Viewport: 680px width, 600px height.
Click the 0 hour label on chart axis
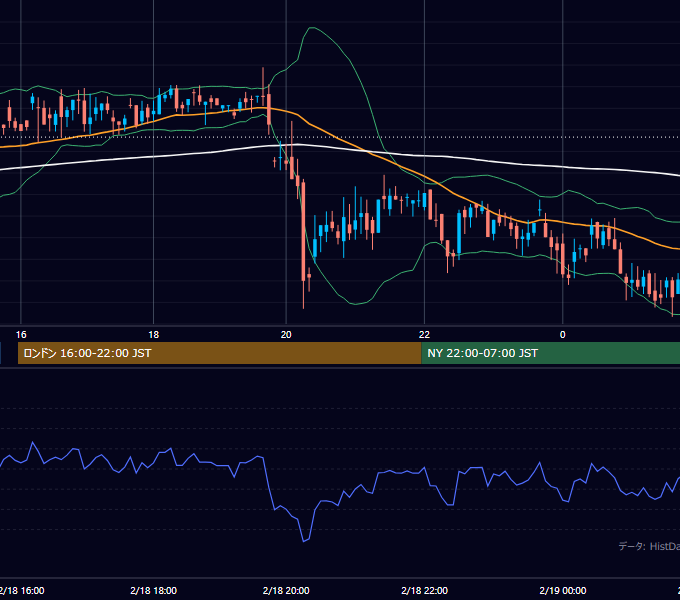pyautogui.click(x=562, y=335)
